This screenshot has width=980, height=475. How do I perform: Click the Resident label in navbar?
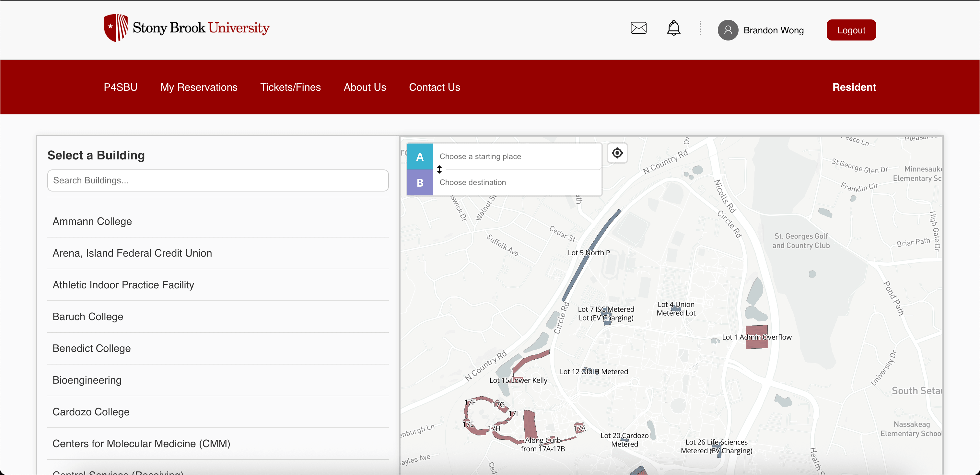[854, 87]
